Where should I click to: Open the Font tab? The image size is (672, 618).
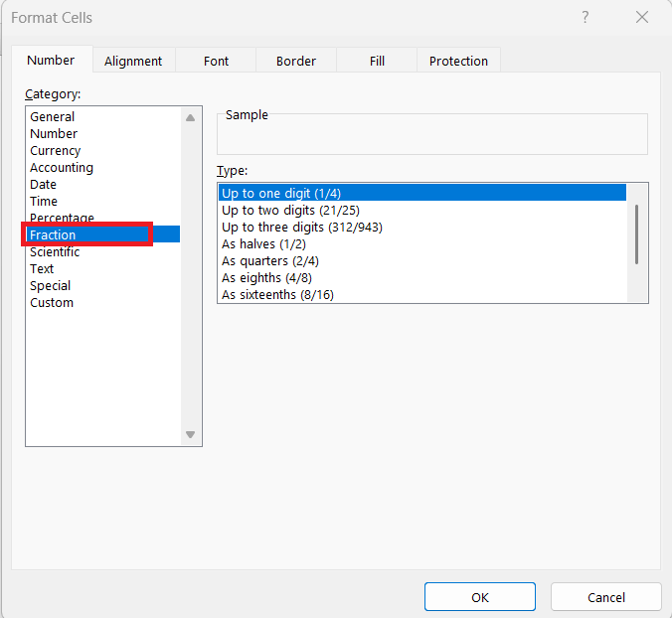(x=216, y=61)
